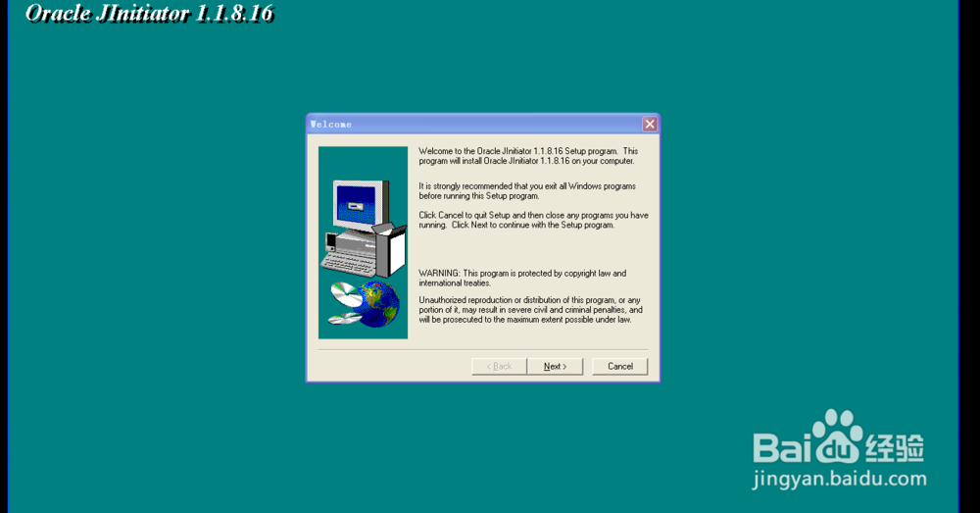
Task: Click the 'Welcome to the Oracle JInitiator' paragraph
Action: click(x=528, y=156)
